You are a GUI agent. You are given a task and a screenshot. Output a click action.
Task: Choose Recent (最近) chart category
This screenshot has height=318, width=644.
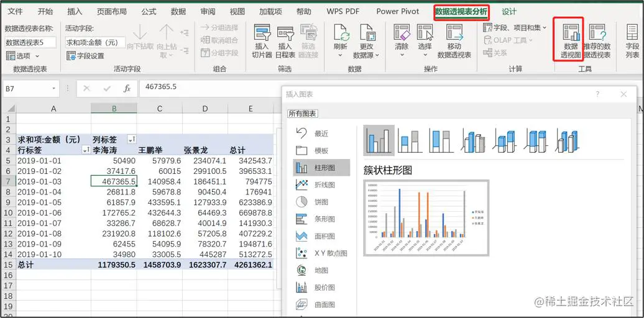click(x=321, y=134)
